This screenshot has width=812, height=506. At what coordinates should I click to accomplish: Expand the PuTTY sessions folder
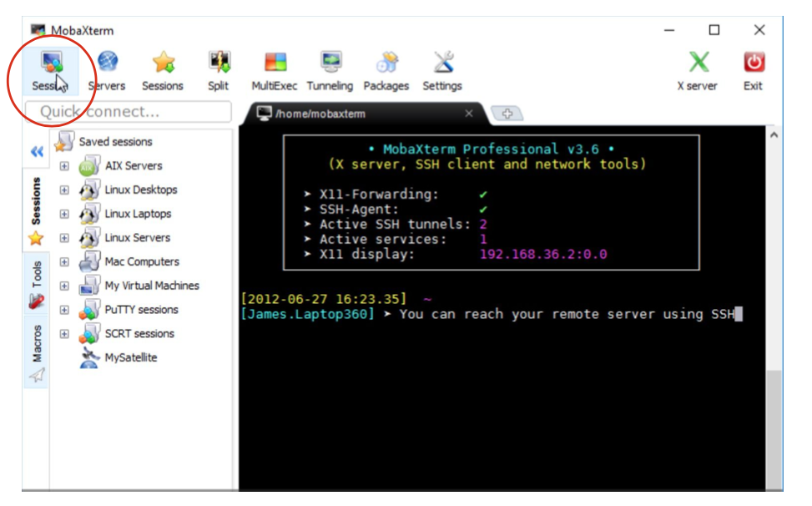point(64,310)
